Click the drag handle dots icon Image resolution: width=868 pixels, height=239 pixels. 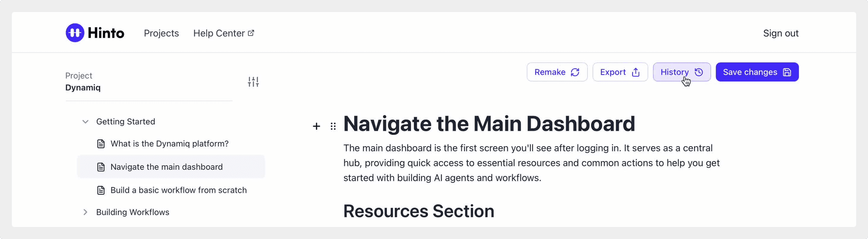coord(333,126)
